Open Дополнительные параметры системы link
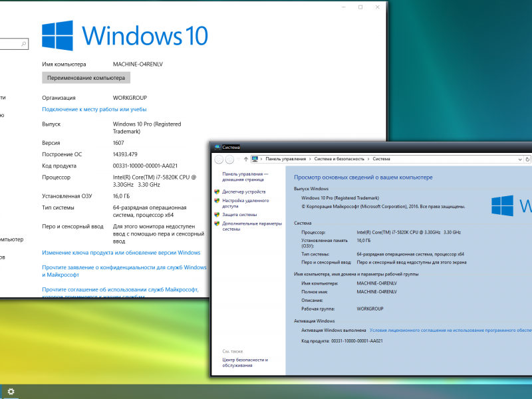Screen dimensions: 532x399 click(x=252, y=226)
